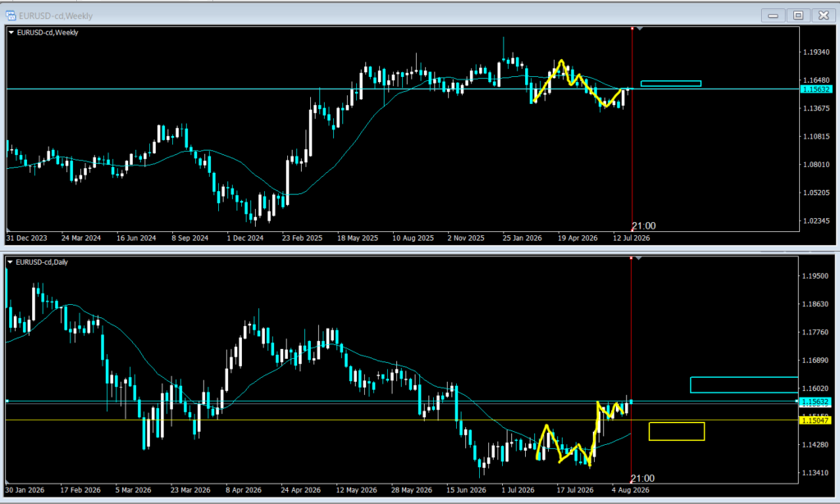This screenshot has width=840, height=504.
Task: Click the 31 Dec 2023 date label
Action: coord(26,238)
